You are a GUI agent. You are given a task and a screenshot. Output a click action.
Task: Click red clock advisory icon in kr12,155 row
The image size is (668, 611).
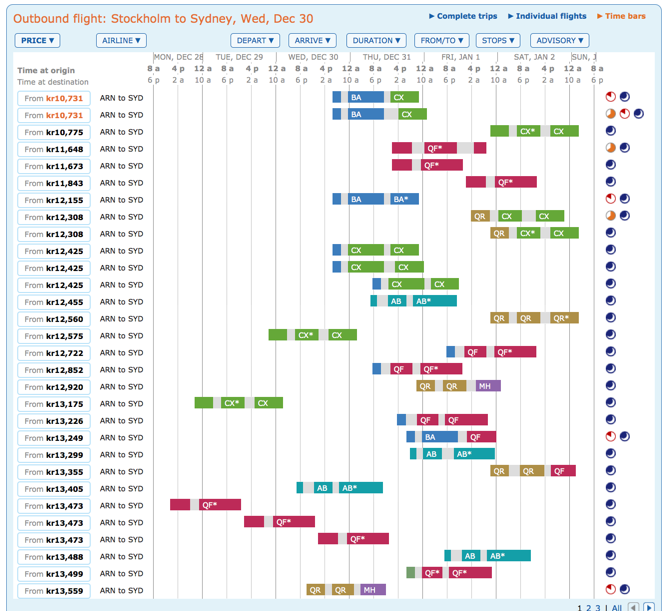(x=611, y=199)
